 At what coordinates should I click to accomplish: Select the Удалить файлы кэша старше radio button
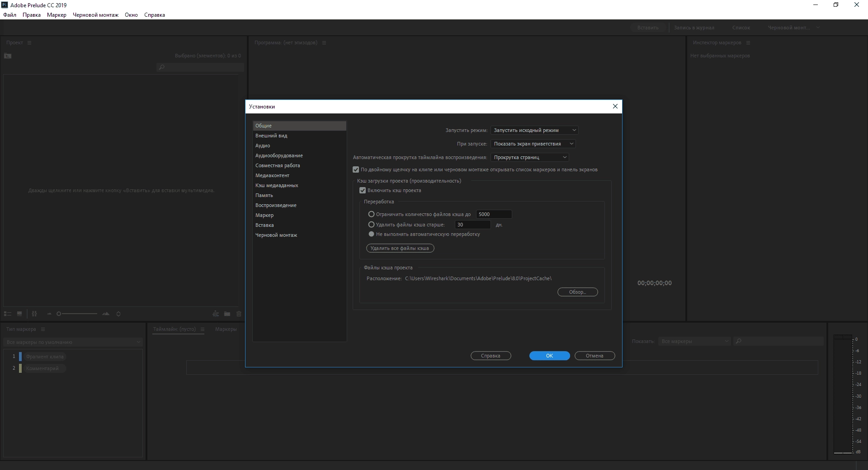(371, 225)
